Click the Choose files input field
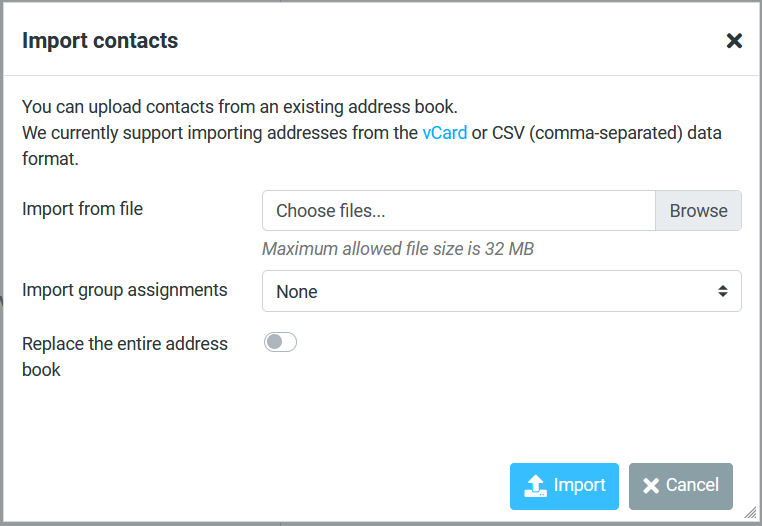This screenshot has width=762, height=526. (458, 211)
